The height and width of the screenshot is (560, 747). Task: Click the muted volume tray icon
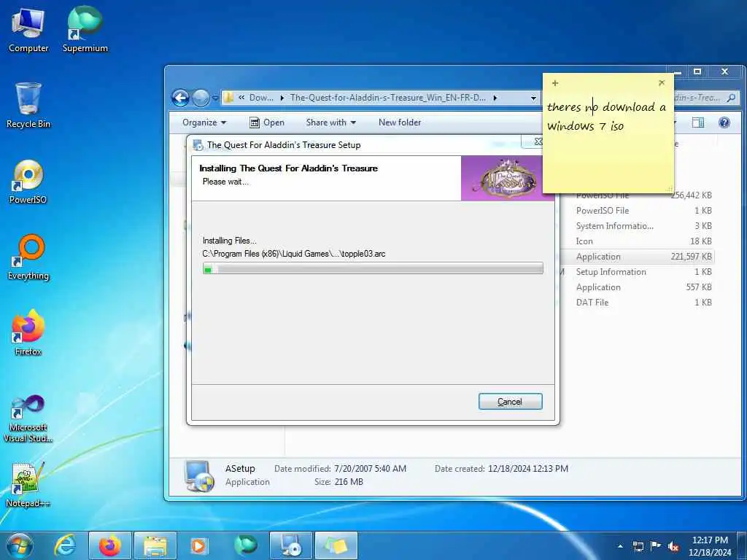(x=673, y=547)
